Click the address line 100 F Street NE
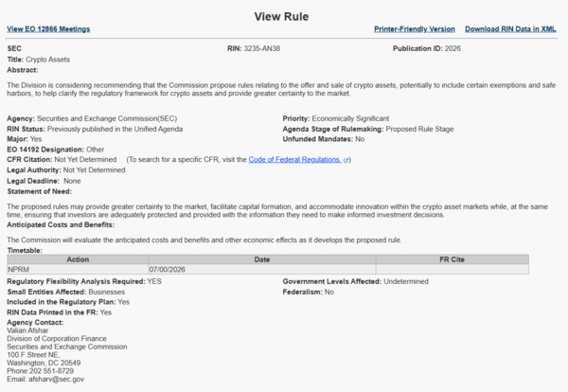 [33, 355]
